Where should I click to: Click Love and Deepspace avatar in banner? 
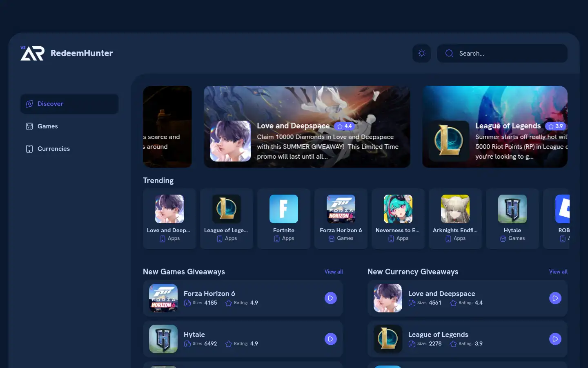click(x=230, y=141)
